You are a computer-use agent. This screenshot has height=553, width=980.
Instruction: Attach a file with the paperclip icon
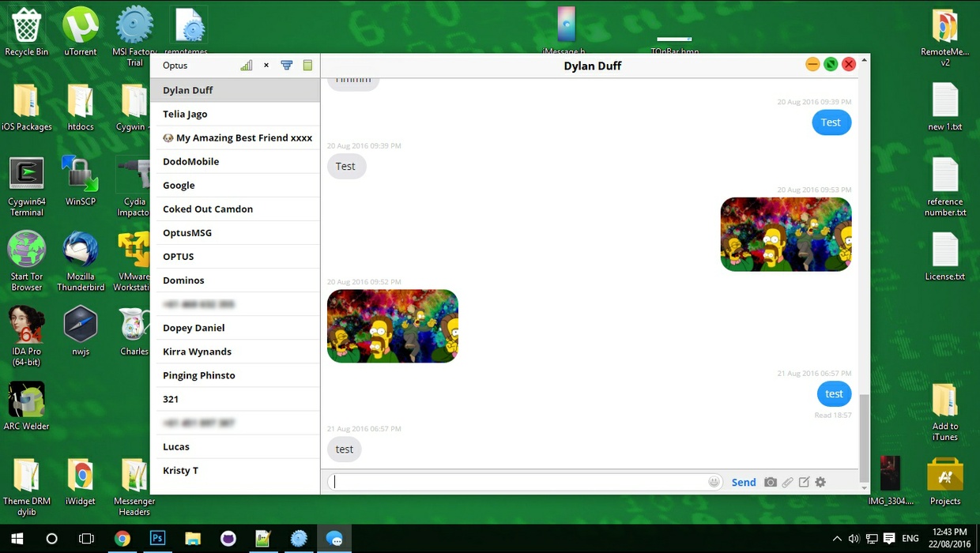[787, 482]
